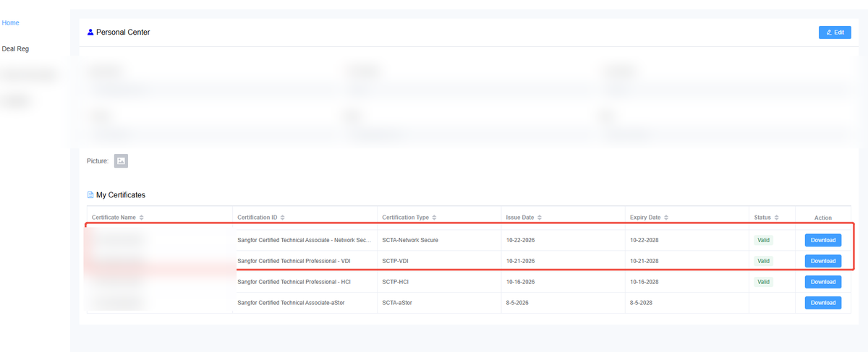
Task: Click the issue date 8-5-2026
Action: pyautogui.click(x=516, y=303)
